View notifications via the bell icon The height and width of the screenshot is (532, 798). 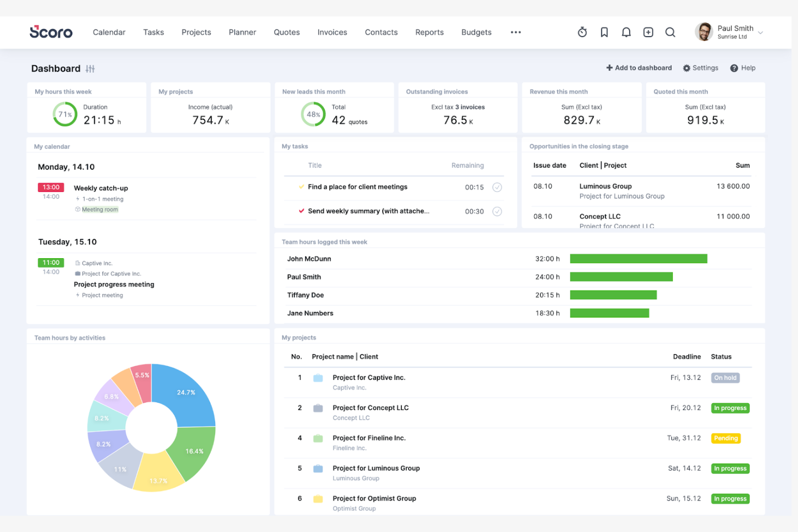(x=626, y=32)
